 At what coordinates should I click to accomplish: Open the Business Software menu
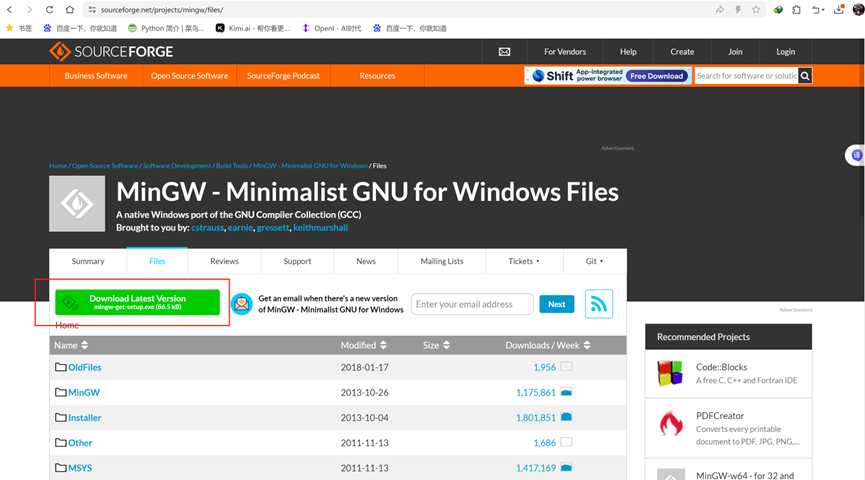96,76
